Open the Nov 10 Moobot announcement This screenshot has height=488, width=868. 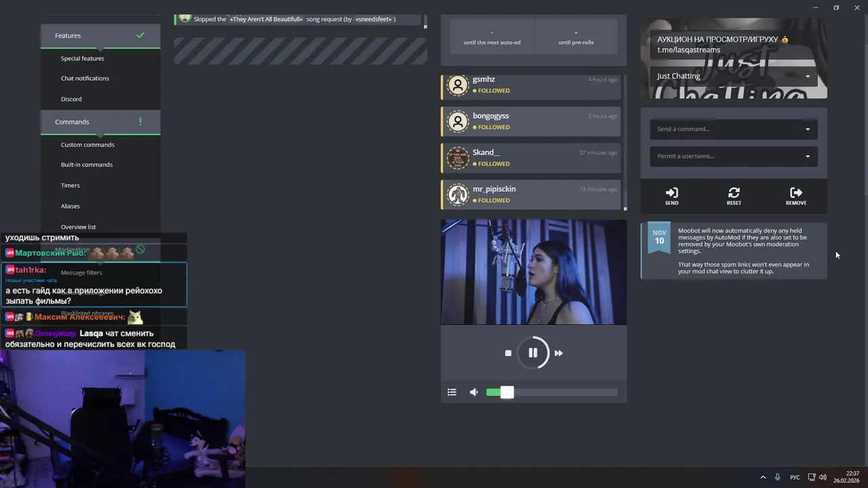point(734,251)
